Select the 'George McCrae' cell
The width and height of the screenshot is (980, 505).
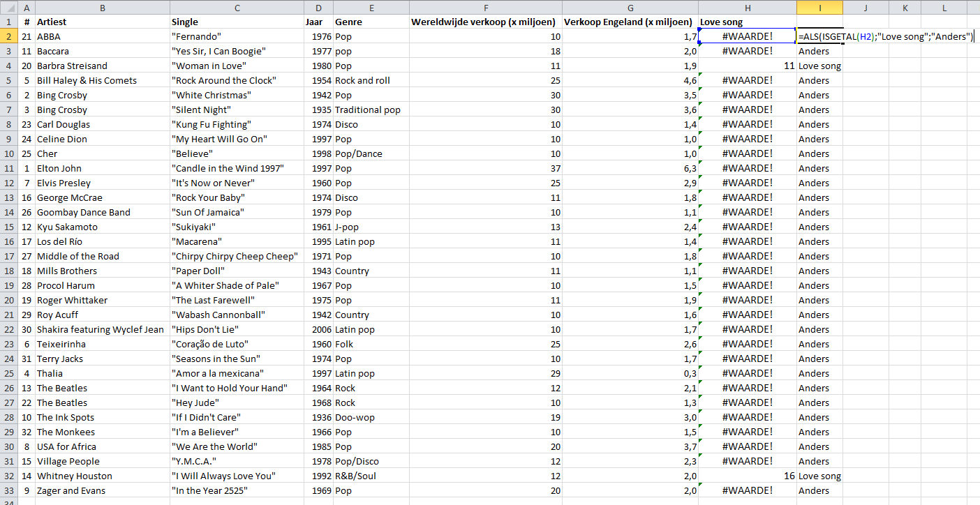[102, 197]
